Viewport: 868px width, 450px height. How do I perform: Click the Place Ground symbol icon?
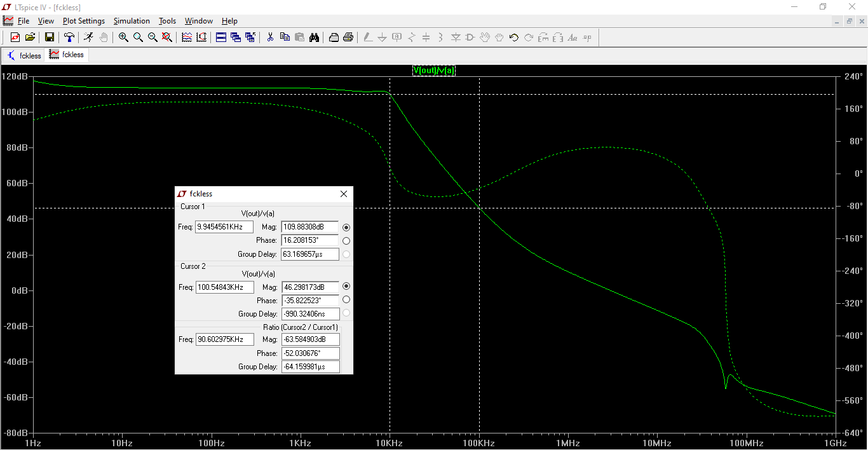[x=382, y=37]
